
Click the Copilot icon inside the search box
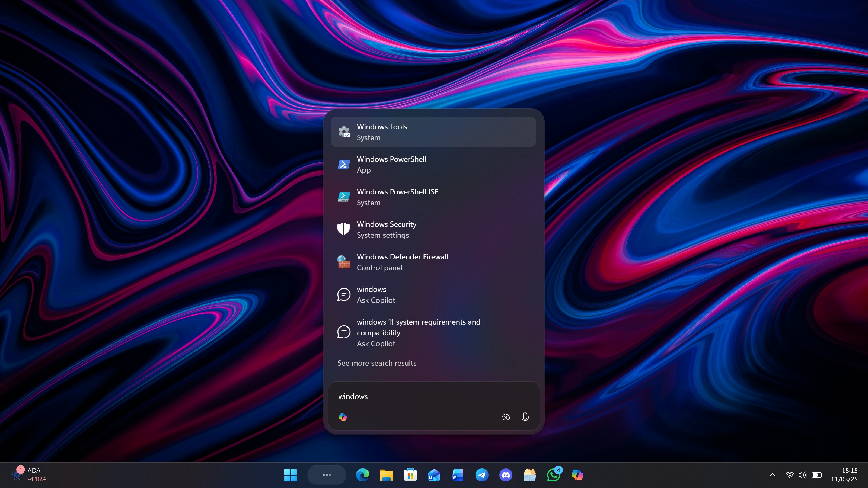[x=343, y=417]
